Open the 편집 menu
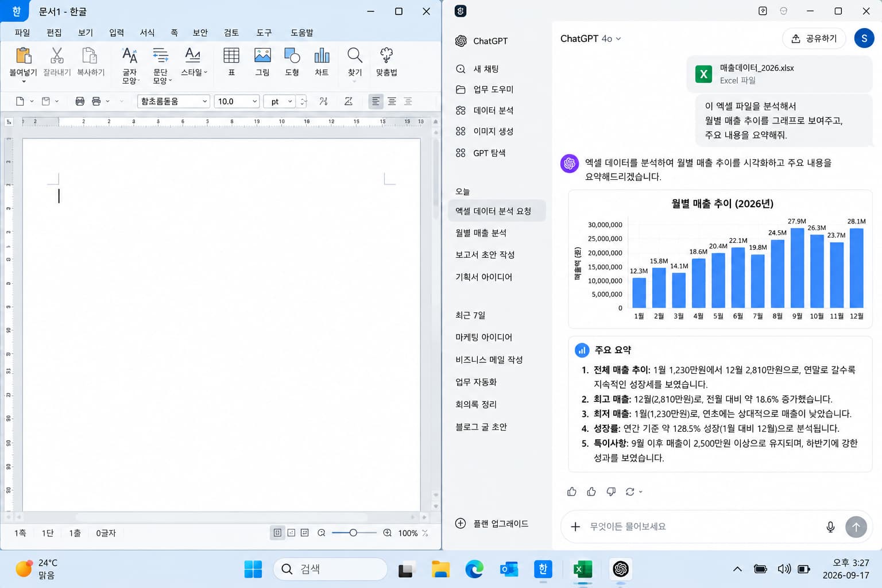Screen dimensions: 882x588 pos(54,33)
